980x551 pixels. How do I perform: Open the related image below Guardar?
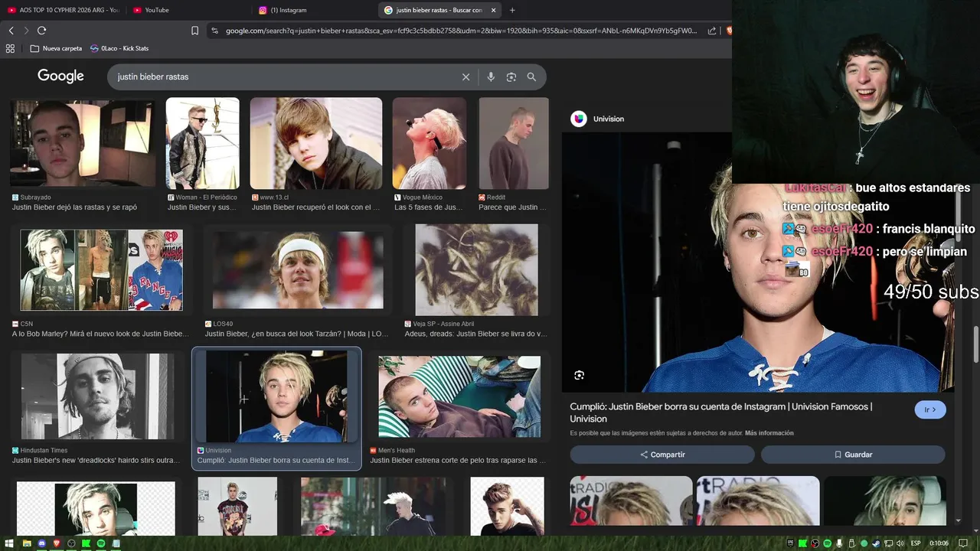[x=884, y=500]
